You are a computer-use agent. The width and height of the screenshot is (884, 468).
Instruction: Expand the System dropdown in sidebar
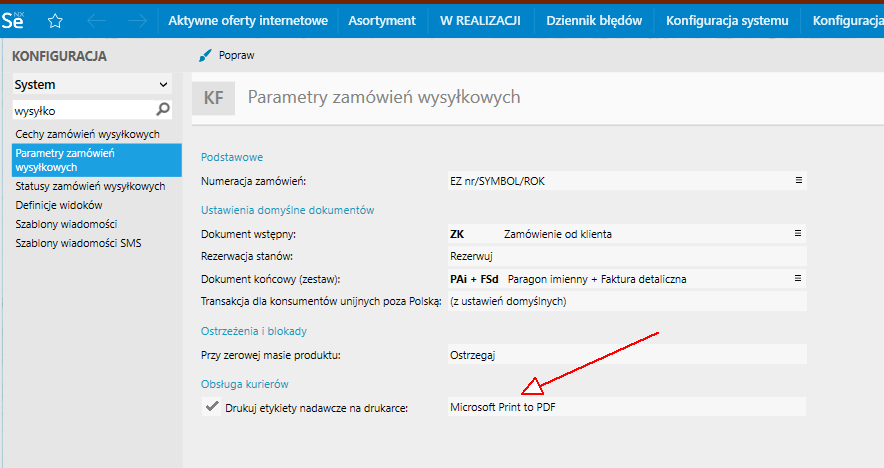click(164, 85)
